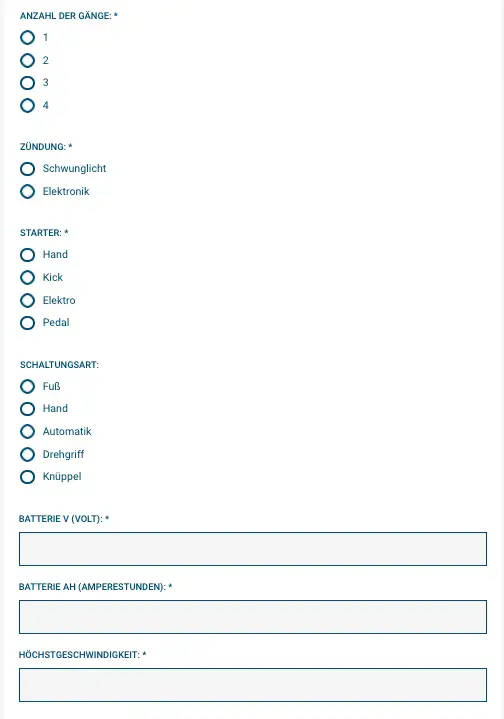Choose Pedal starter option

(x=28, y=323)
